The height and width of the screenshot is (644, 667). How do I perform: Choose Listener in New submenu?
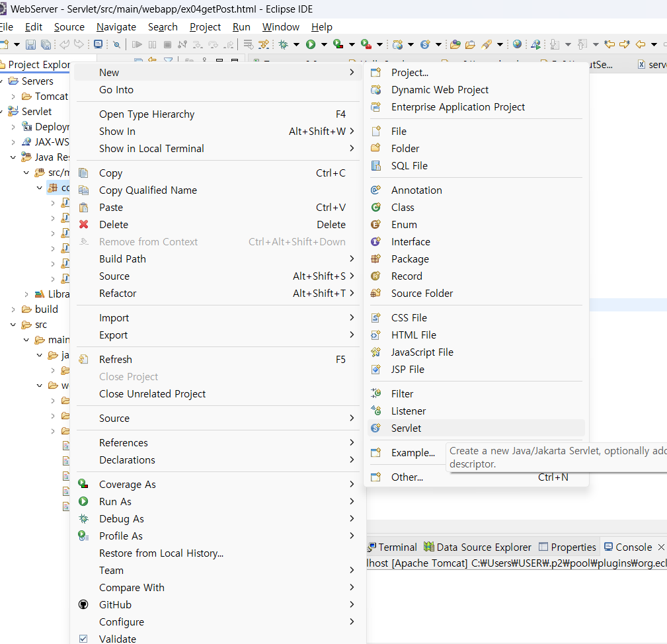pos(475,411)
